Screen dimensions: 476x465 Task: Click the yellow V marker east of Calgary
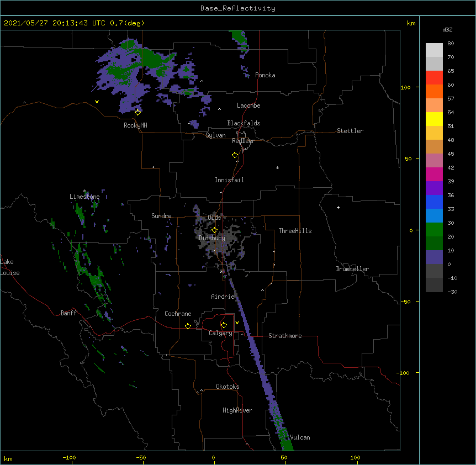pyautogui.click(x=237, y=323)
